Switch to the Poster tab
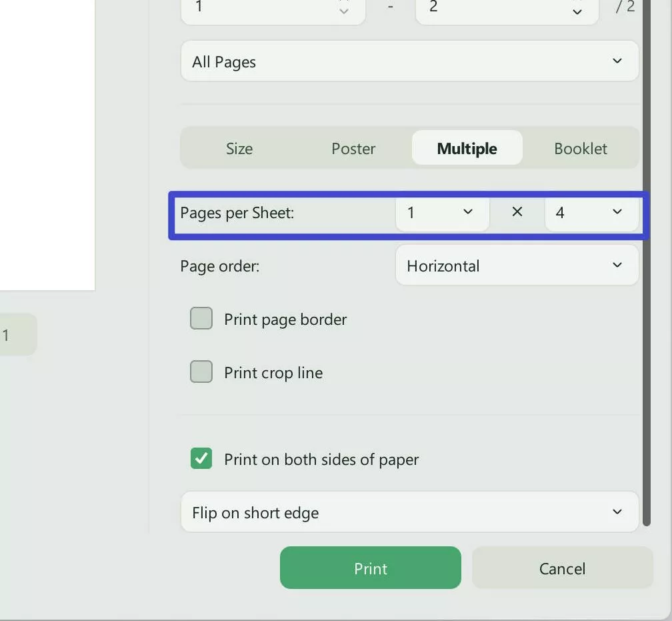Image resolution: width=672 pixels, height=621 pixels. (x=353, y=148)
